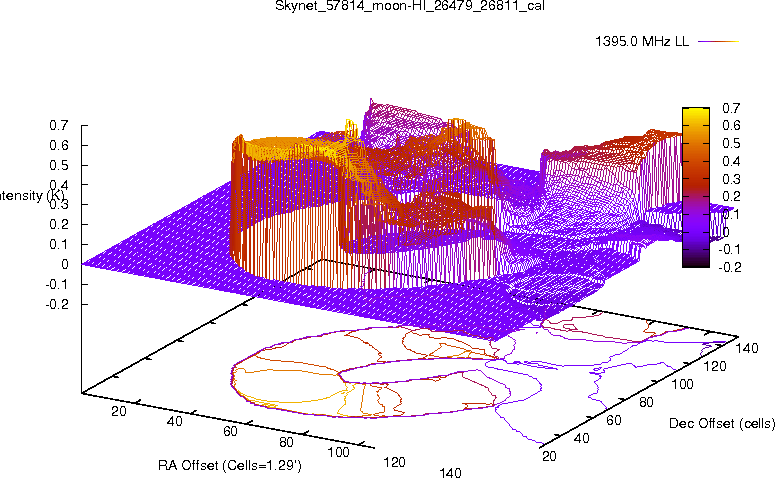Image resolution: width=775 pixels, height=478 pixels.
Task: Select the 80 tick on the Dec Offset axis
Action: (646, 402)
